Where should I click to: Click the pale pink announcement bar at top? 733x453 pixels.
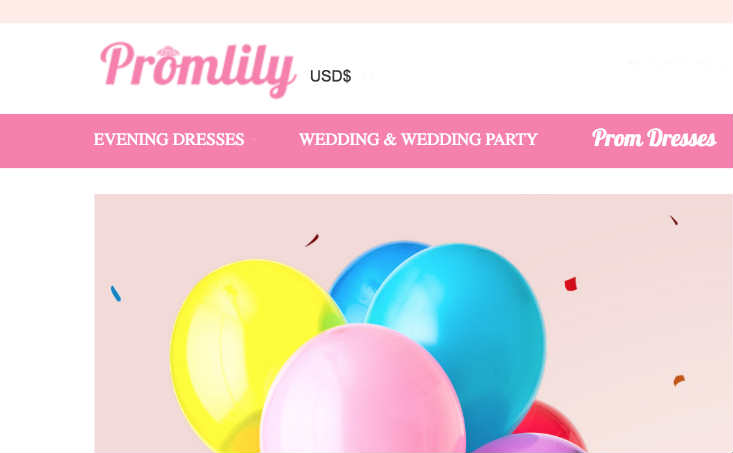pos(366,11)
